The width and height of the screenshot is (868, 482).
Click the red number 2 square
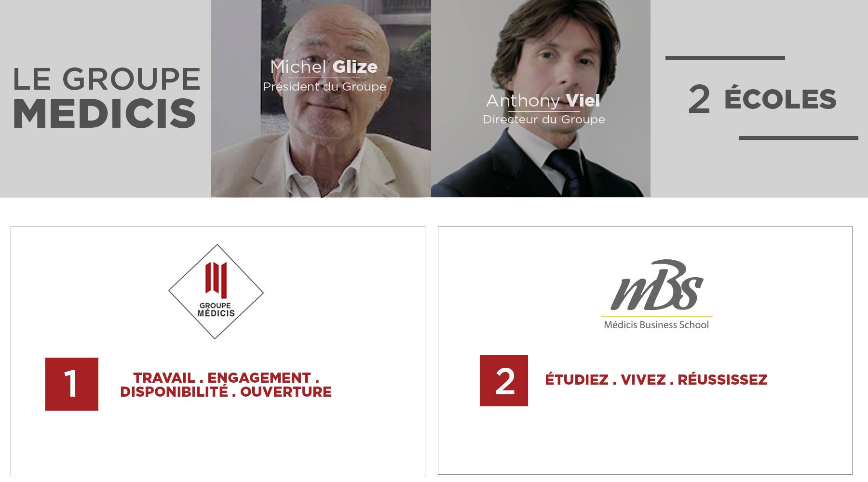click(504, 380)
